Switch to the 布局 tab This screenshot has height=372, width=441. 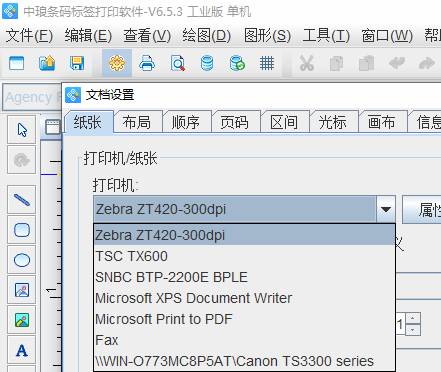(136, 122)
